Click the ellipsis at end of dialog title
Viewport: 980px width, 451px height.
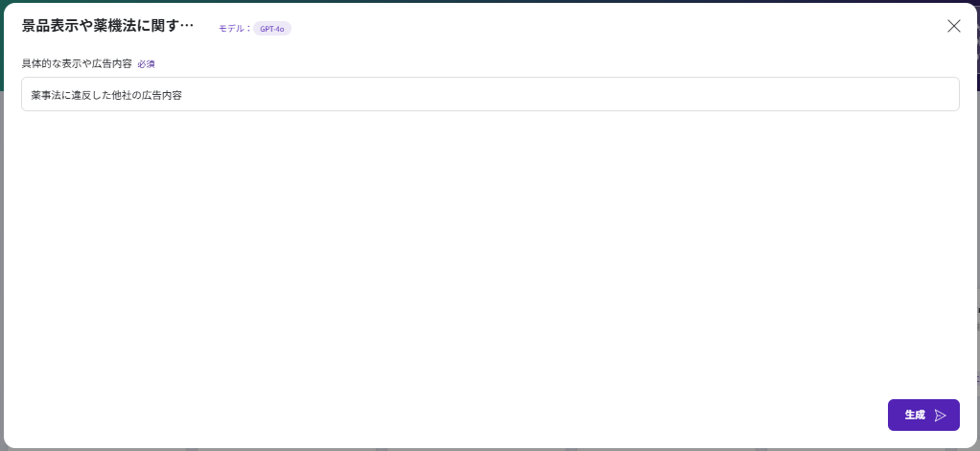187,27
